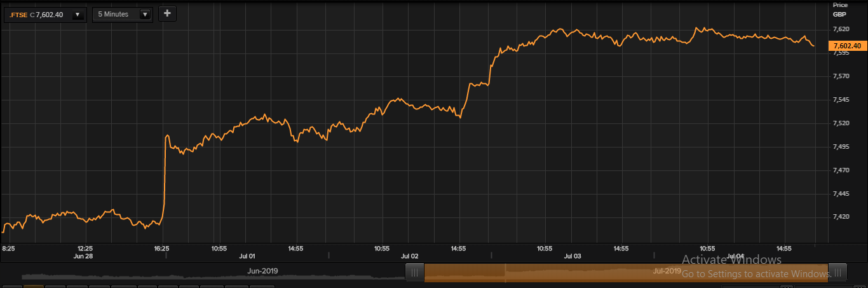The height and width of the screenshot is (288, 868).
Task: Click the 7,545 price axis value
Action: (x=842, y=100)
